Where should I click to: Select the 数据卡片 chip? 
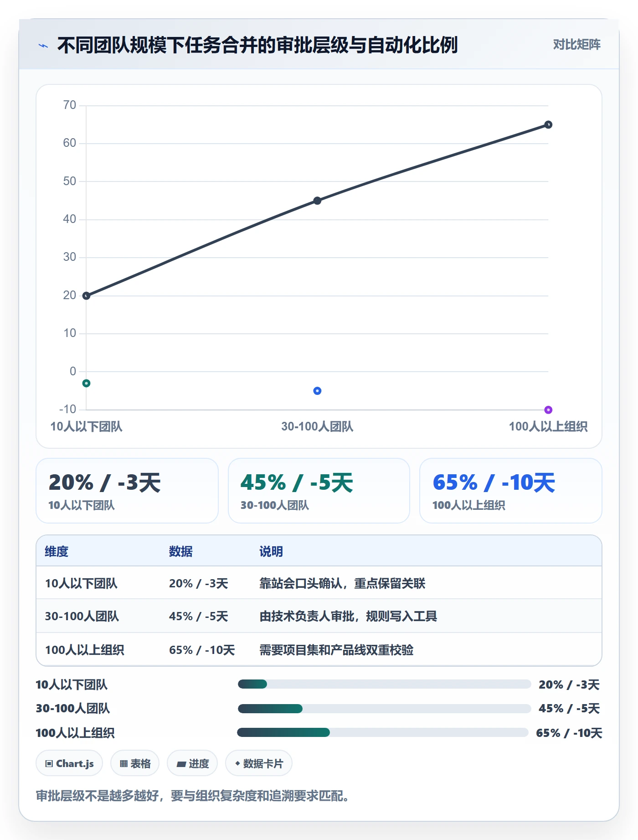click(259, 763)
